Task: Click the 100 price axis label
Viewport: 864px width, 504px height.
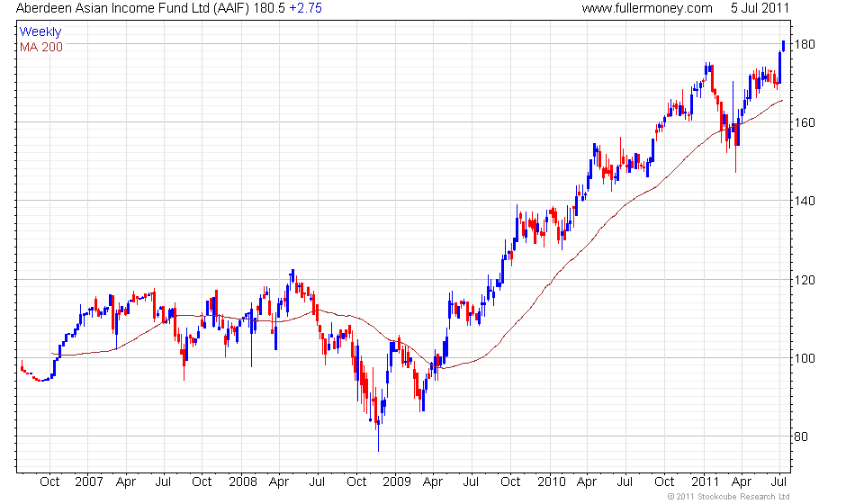Action: click(x=805, y=358)
